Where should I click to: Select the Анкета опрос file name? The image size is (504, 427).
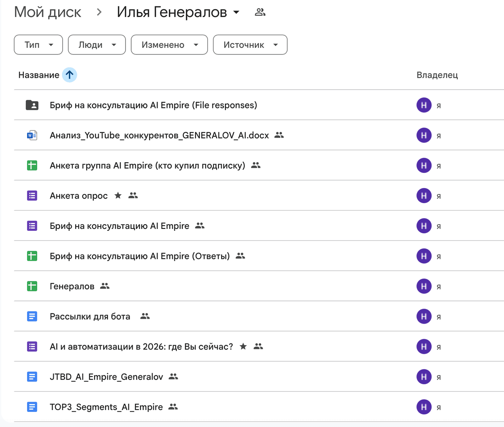tap(79, 196)
